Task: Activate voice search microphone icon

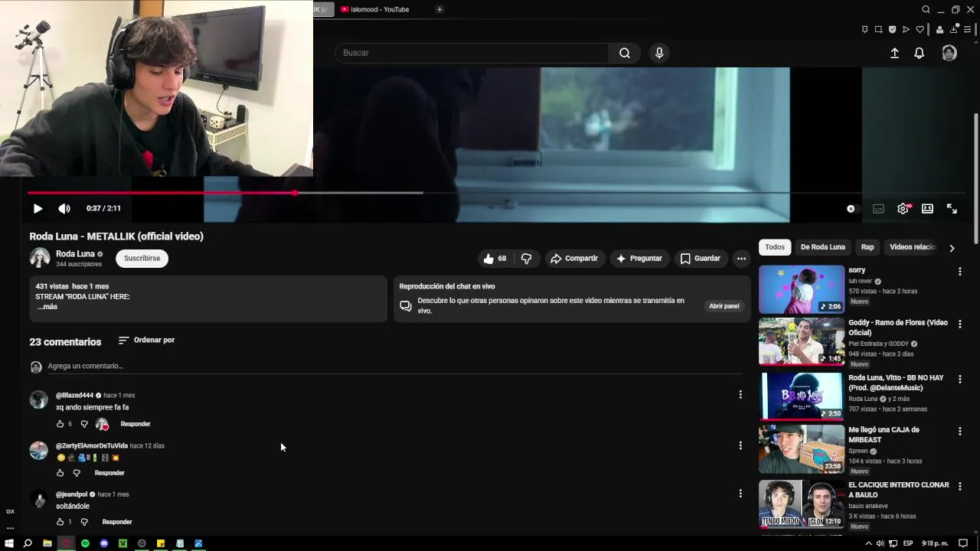Action: click(659, 53)
